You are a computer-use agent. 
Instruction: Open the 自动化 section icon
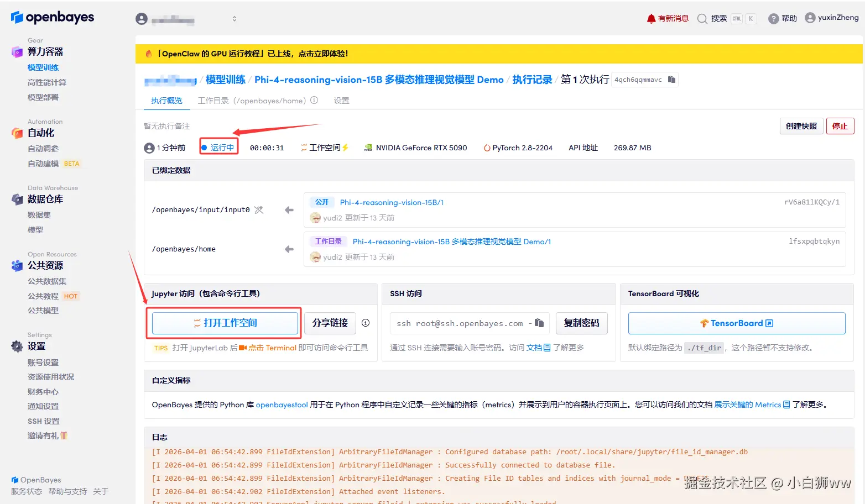click(17, 133)
